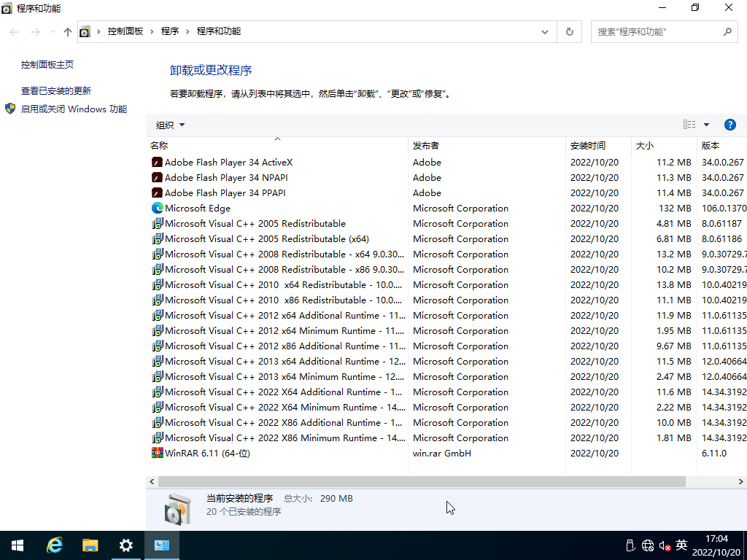Screen dimensions: 747x560
Task: Select Visual C++ 2013 x64 Additional Runtime row
Action: pyautogui.click(x=446, y=361)
